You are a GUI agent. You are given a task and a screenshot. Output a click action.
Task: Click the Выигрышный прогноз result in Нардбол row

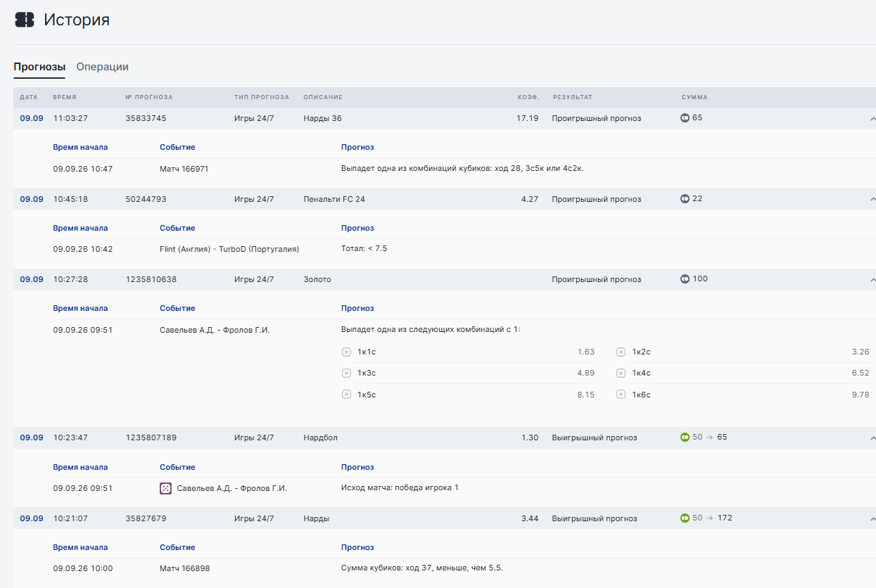pos(595,437)
